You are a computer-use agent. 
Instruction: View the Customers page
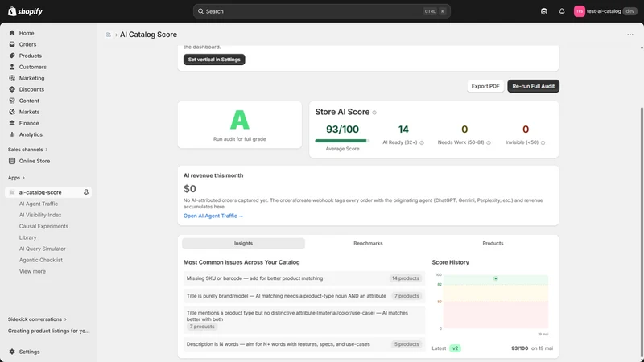pyautogui.click(x=32, y=67)
